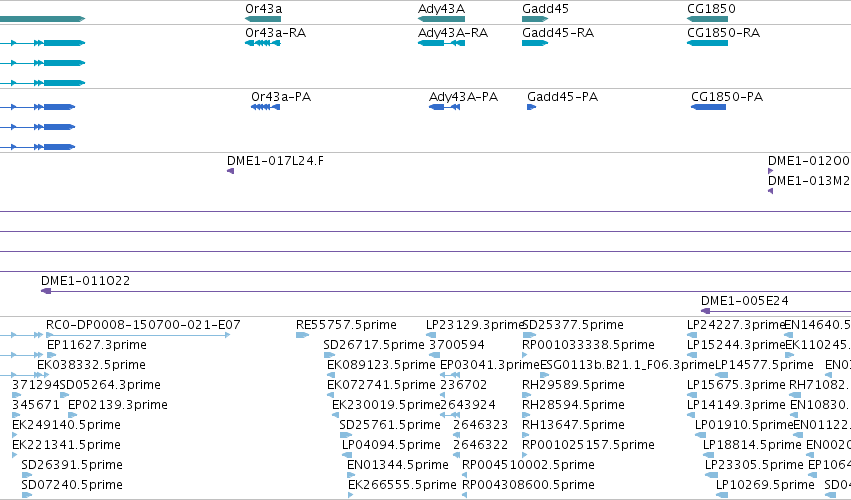
Task: Click the LP23305.5prime label
Action: 754,465
